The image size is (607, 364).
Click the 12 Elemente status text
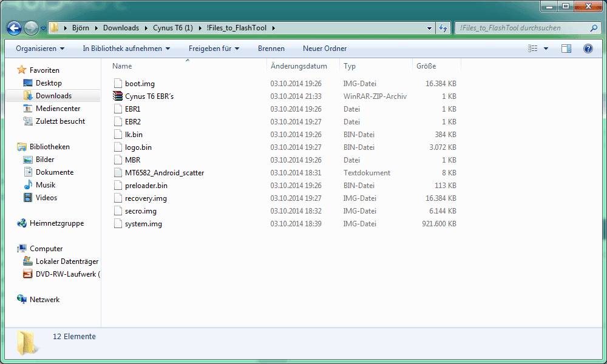[x=74, y=337]
